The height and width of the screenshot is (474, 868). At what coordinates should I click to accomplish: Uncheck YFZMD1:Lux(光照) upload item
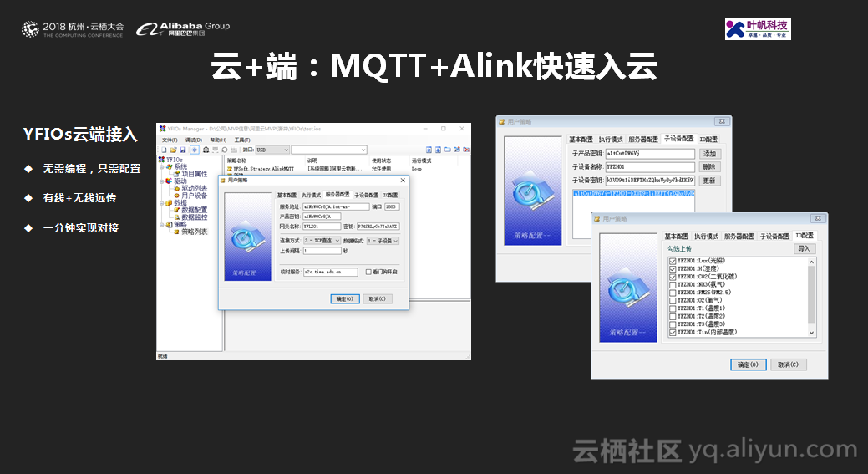[x=672, y=261]
